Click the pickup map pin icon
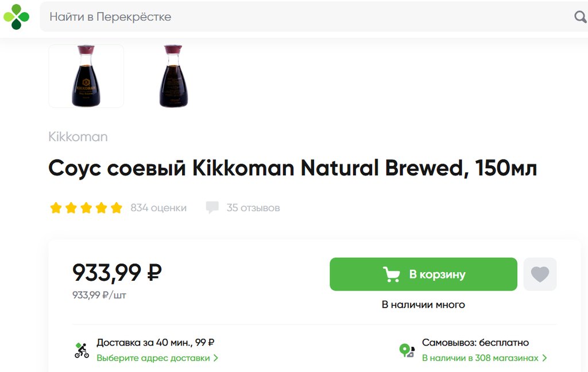 (407, 350)
